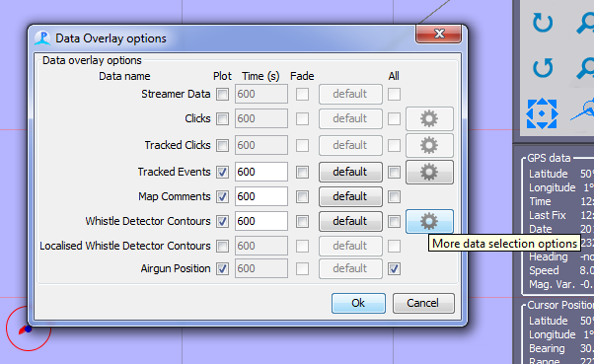Click default button for Map Comments
Screen dimensions: 594x364
[350, 196]
